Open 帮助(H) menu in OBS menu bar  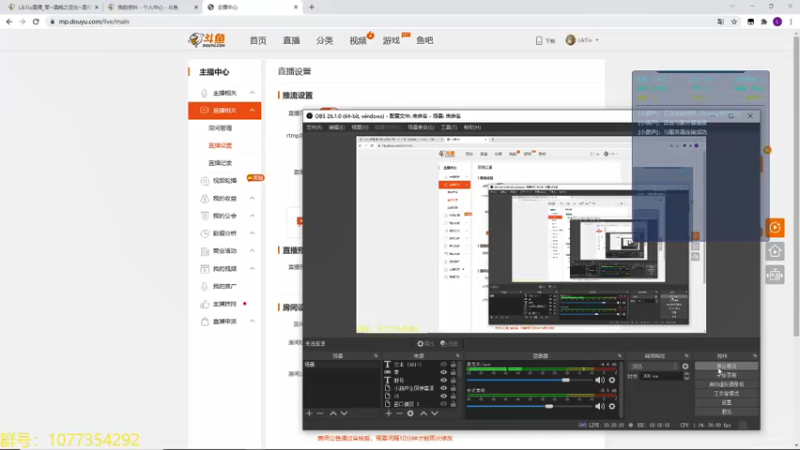(x=472, y=127)
